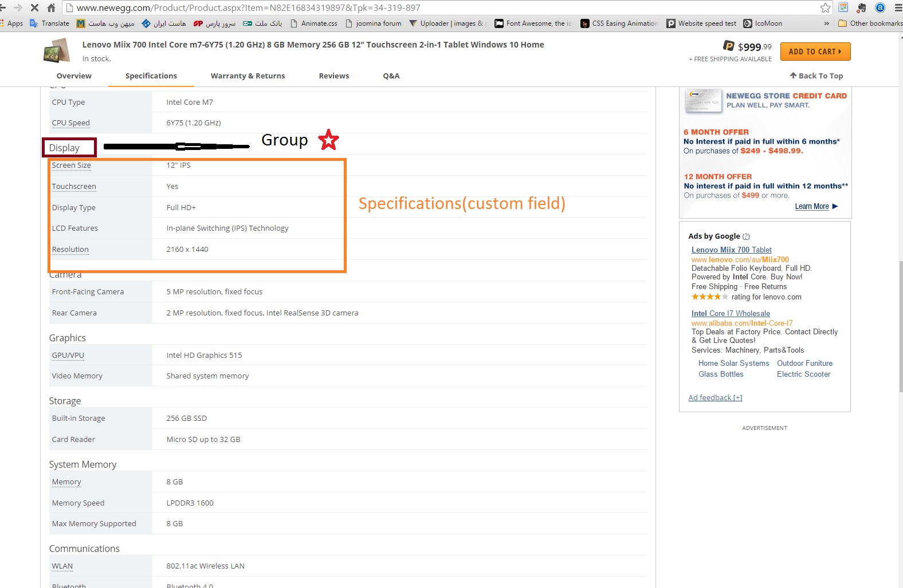This screenshot has height=588, width=903.
Task: Click the '256 GB SSD' storage value
Action: 187,419
